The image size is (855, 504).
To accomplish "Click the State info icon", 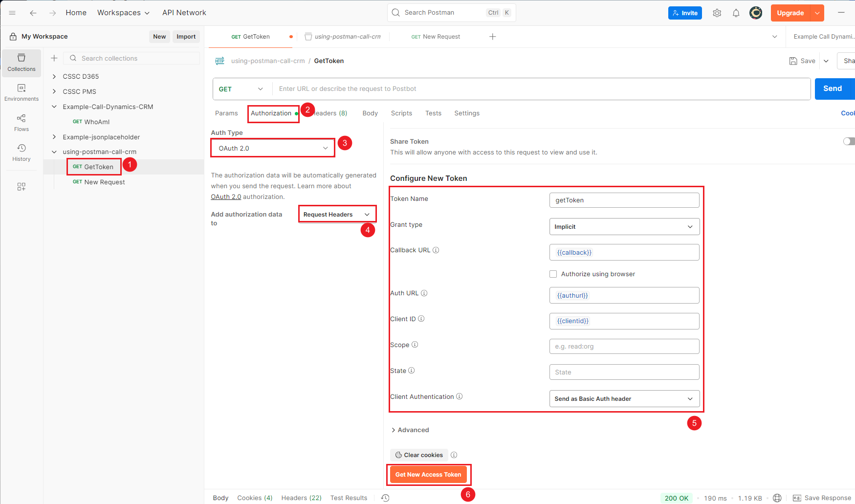I will pyautogui.click(x=412, y=371).
